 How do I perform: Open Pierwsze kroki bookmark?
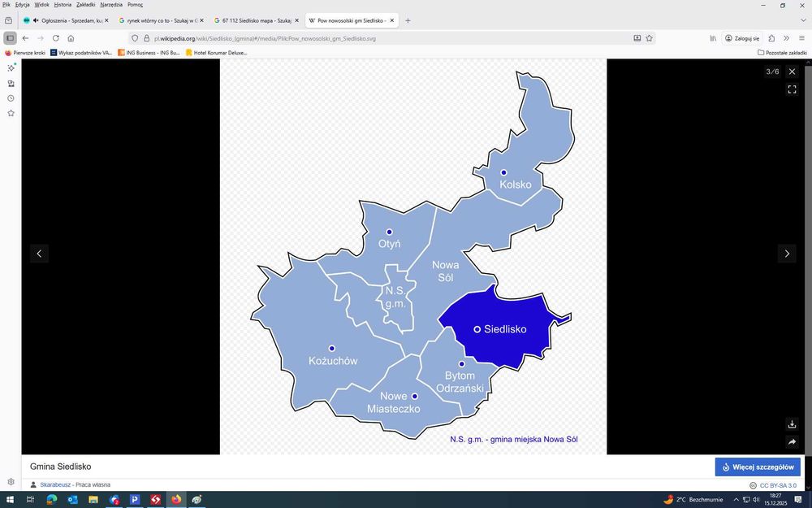coord(25,52)
